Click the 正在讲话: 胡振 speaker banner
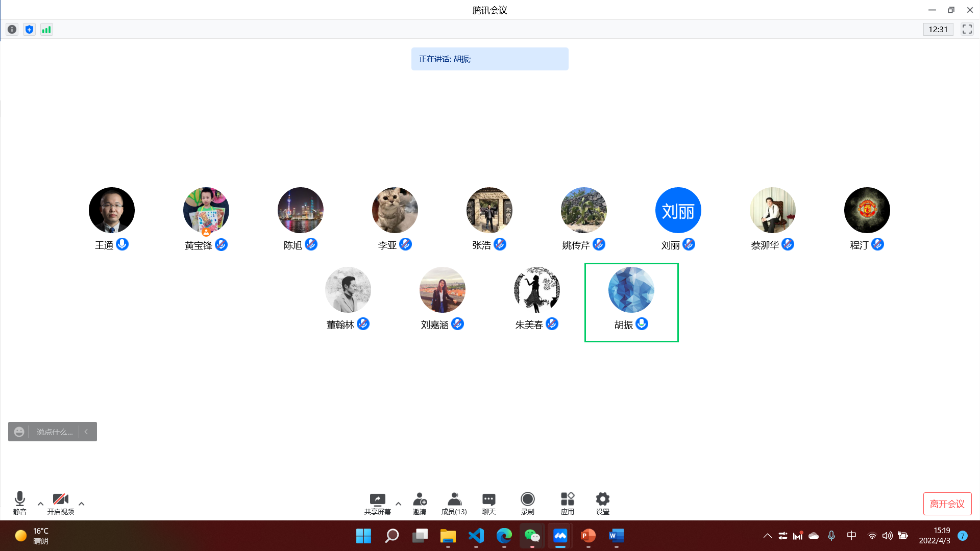 pyautogui.click(x=489, y=59)
